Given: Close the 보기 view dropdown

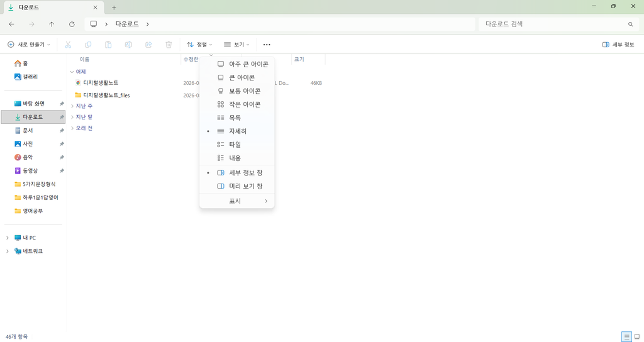Looking at the screenshot, I should 236,45.
